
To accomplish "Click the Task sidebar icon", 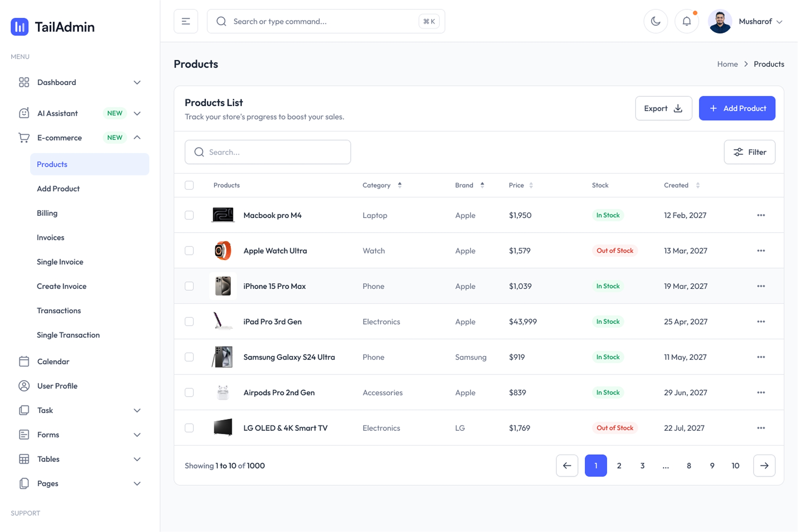I will pos(24,410).
